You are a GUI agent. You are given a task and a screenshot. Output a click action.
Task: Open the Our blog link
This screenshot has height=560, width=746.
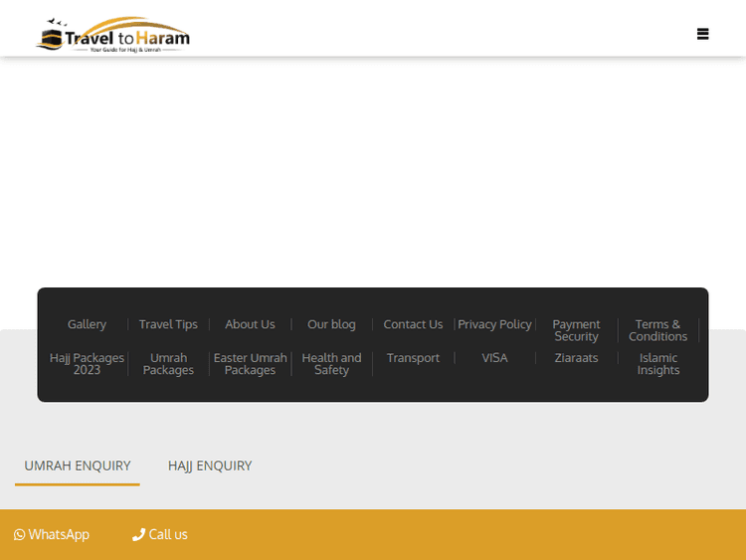pos(331,324)
